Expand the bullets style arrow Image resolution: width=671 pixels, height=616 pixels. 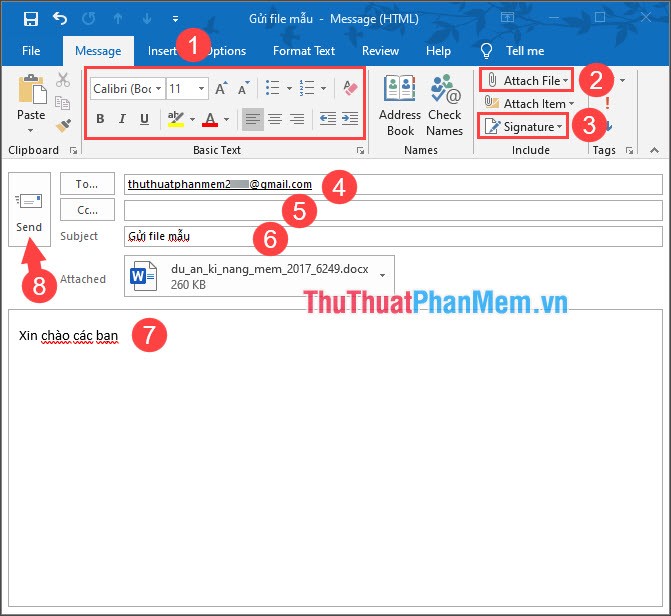tap(289, 89)
